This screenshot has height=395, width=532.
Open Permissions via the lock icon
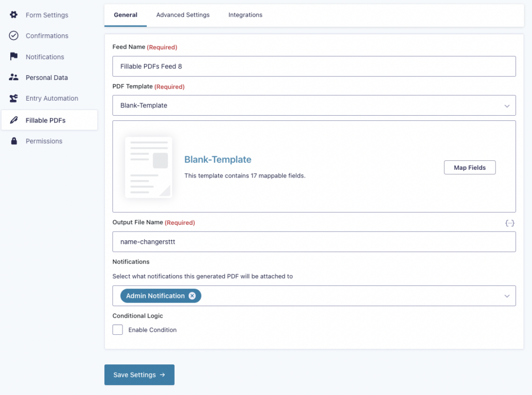[x=13, y=141]
